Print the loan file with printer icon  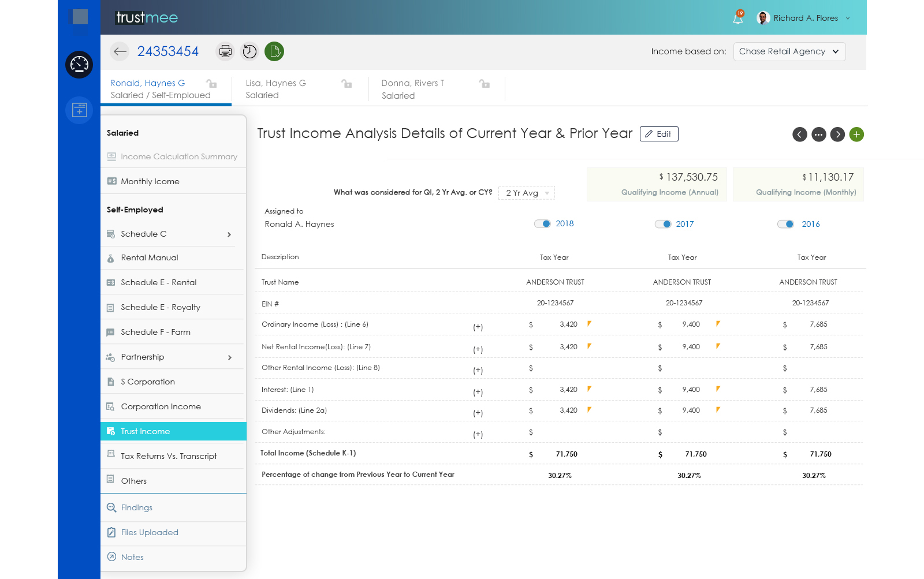225,51
